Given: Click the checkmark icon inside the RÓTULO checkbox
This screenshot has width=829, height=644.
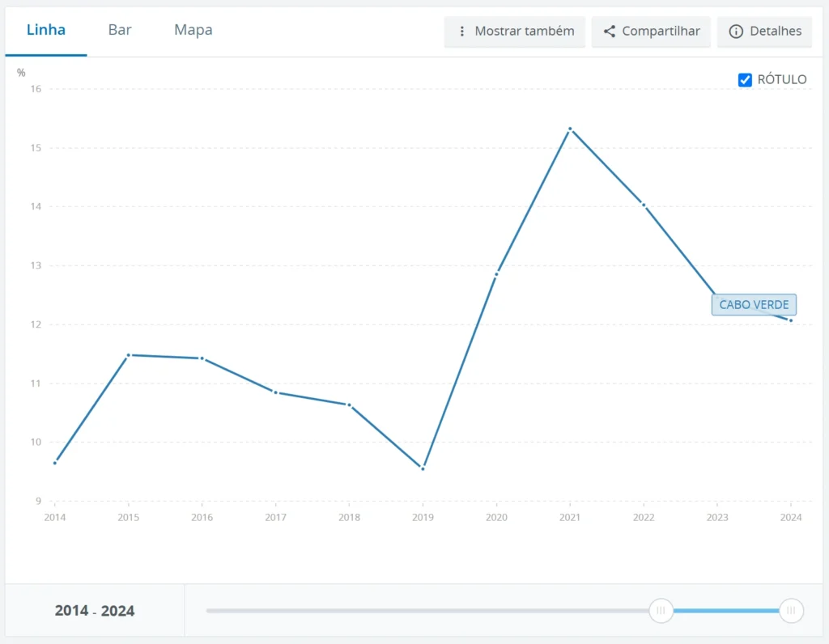Looking at the screenshot, I should 744,79.
